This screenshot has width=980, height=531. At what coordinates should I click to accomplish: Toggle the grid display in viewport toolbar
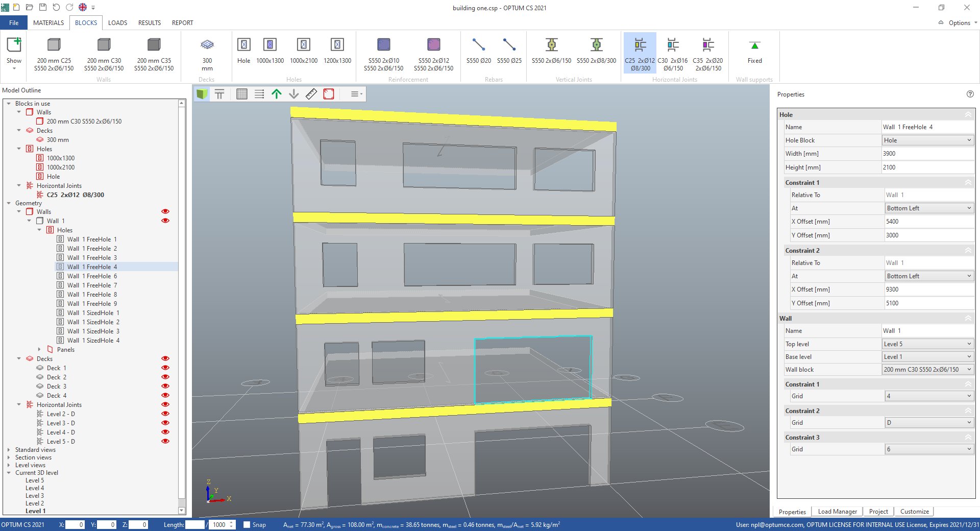tap(242, 94)
